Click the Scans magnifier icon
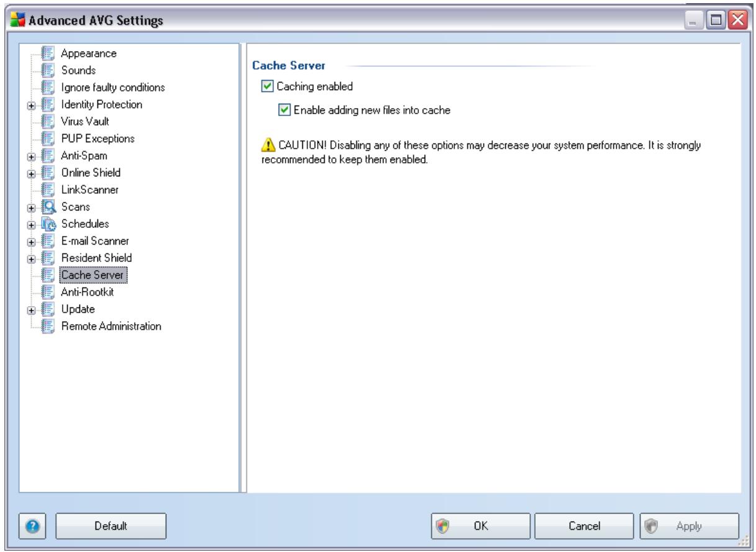 pyautogui.click(x=48, y=206)
